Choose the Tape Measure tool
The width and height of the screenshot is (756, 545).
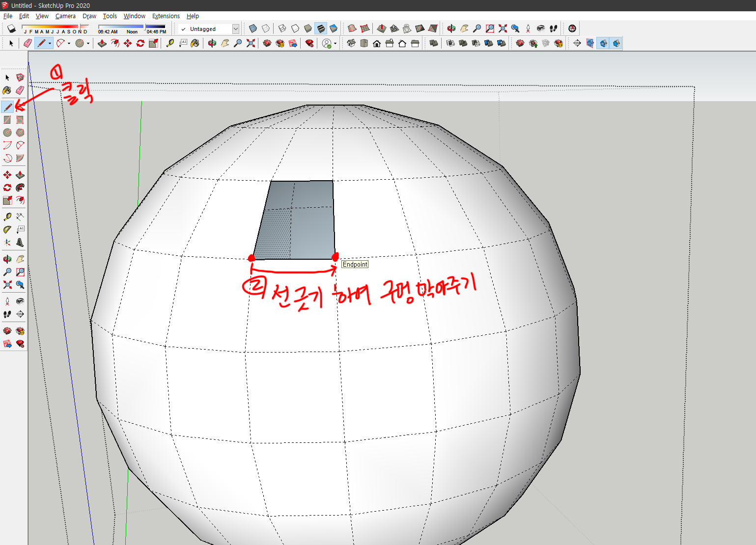(7, 216)
